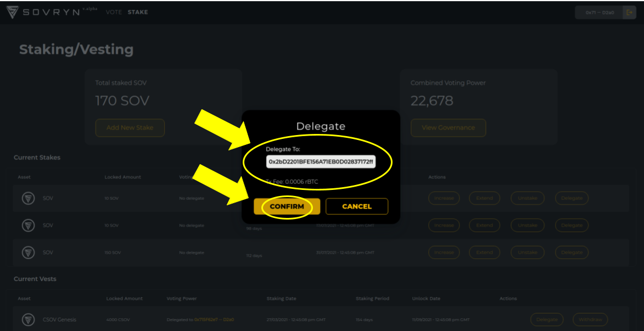The width and height of the screenshot is (644, 331).
Task: Unstake the 150 SOV stake
Action: [x=528, y=253]
